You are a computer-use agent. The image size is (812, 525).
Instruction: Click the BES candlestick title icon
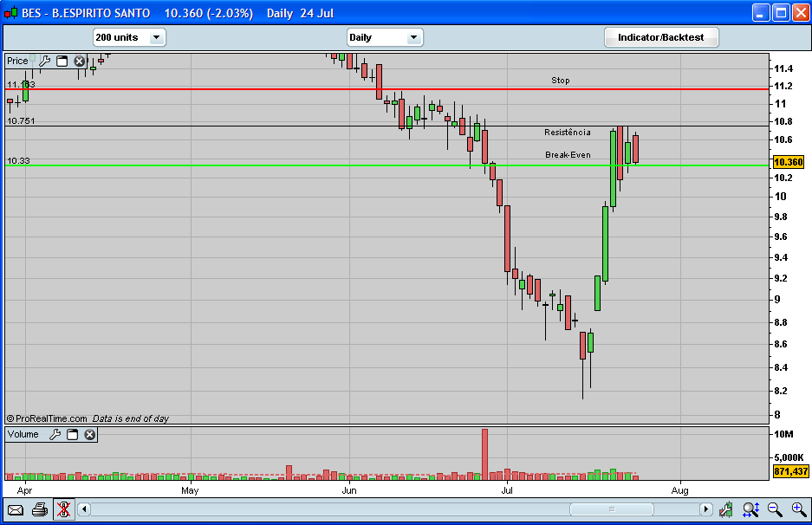tap(11, 13)
